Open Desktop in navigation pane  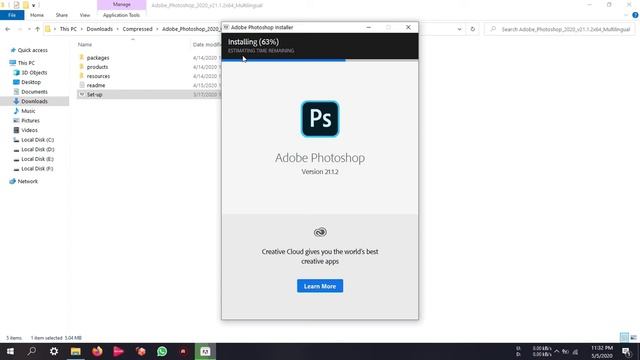click(31, 82)
